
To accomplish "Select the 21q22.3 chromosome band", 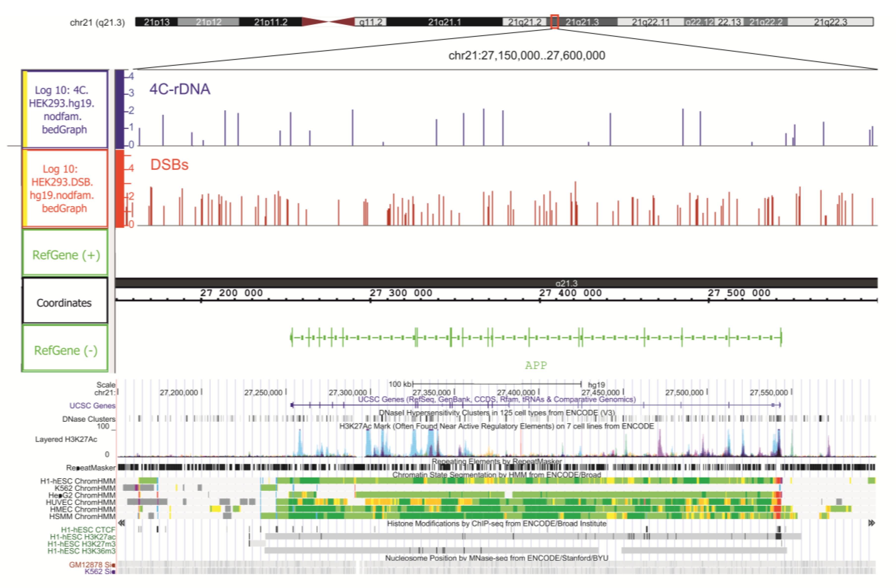I will [x=830, y=22].
